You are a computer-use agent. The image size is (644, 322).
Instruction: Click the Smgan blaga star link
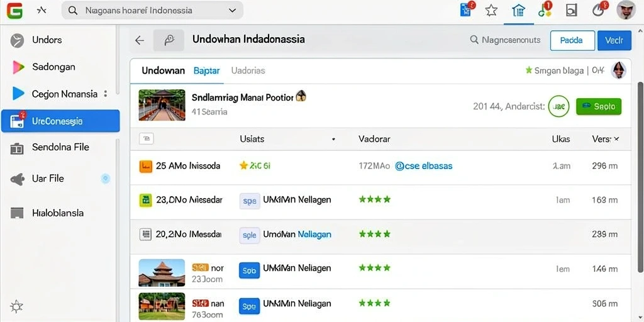[x=555, y=70]
